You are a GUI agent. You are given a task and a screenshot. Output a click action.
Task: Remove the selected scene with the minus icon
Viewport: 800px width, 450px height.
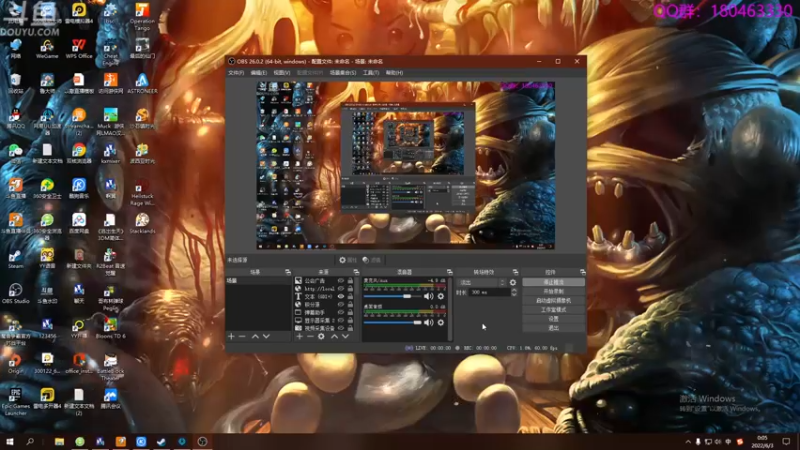pos(242,337)
